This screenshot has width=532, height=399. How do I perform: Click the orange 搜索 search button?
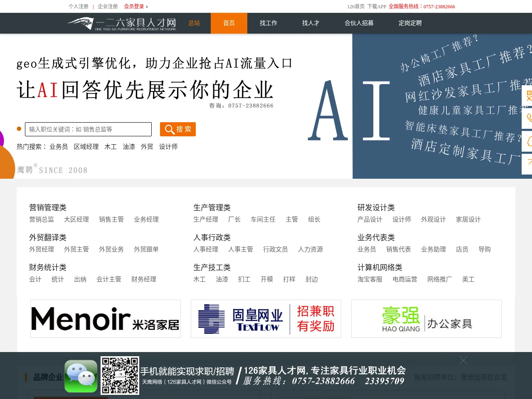(x=178, y=129)
